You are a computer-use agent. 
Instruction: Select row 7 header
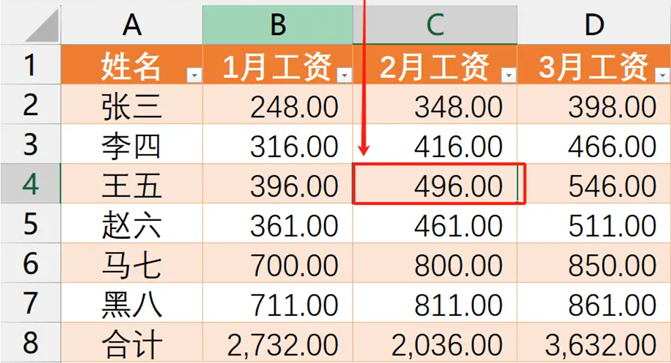[30, 303]
